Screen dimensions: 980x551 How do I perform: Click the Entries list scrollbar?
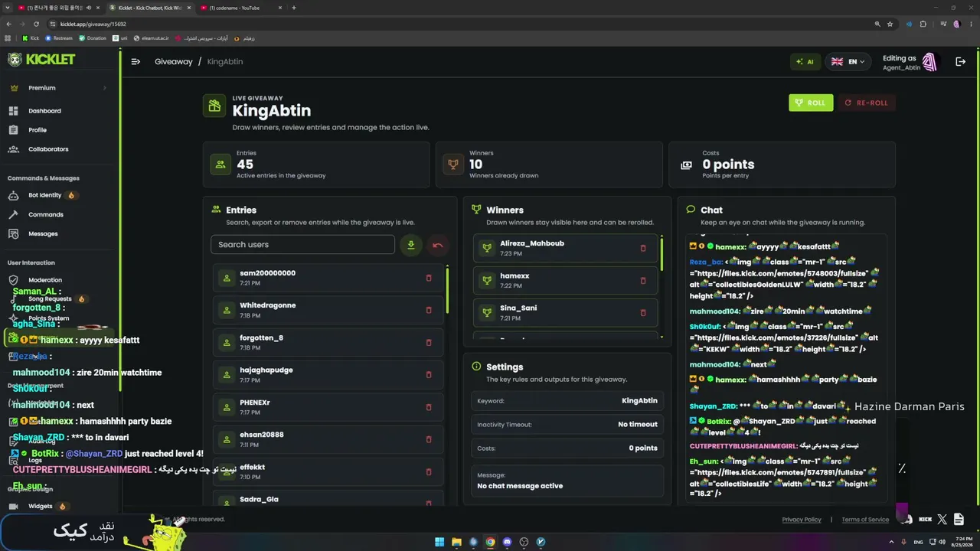(447, 289)
